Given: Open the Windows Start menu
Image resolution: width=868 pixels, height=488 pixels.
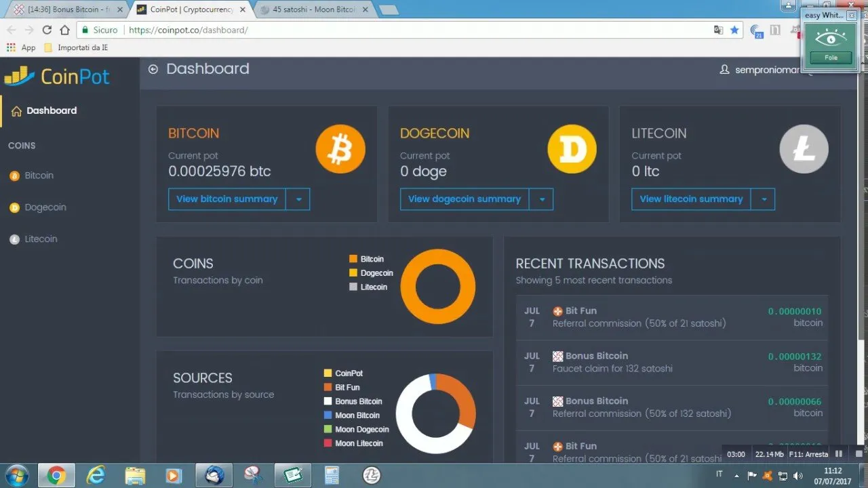Looking at the screenshot, I should point(16,475).
